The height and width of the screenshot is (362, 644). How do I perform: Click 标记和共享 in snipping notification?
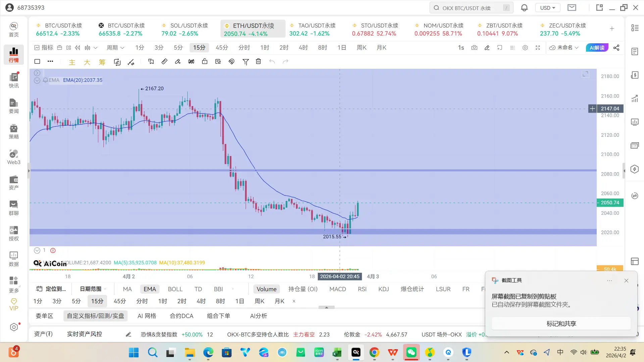coord(561,324)
